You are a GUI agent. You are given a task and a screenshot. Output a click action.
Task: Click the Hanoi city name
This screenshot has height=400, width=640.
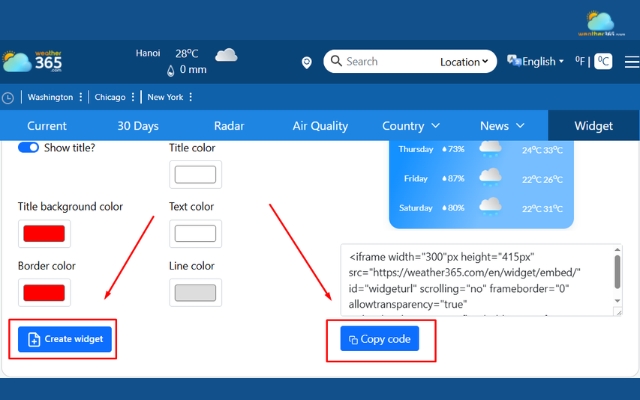[148, 53]
